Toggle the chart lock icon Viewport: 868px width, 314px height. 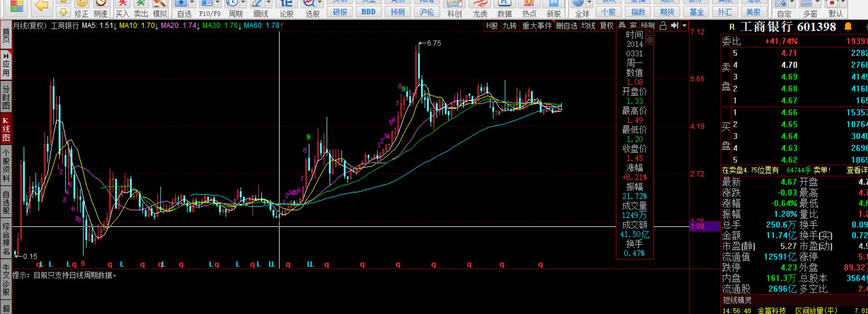pyautogui.click(x=663, y=26)
